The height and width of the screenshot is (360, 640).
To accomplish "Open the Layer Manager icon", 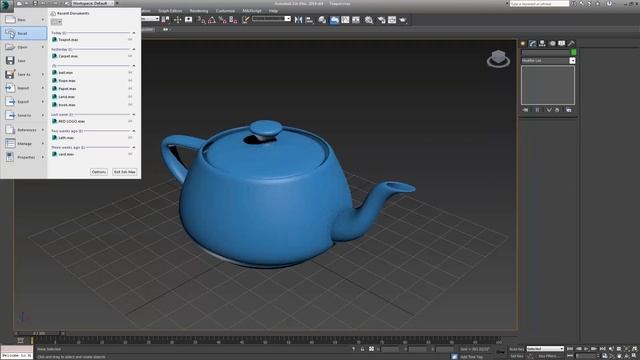I will coord(322,20).
